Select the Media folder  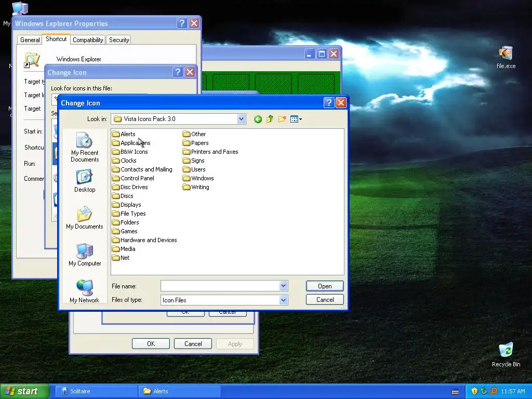(x=124, y=249)
